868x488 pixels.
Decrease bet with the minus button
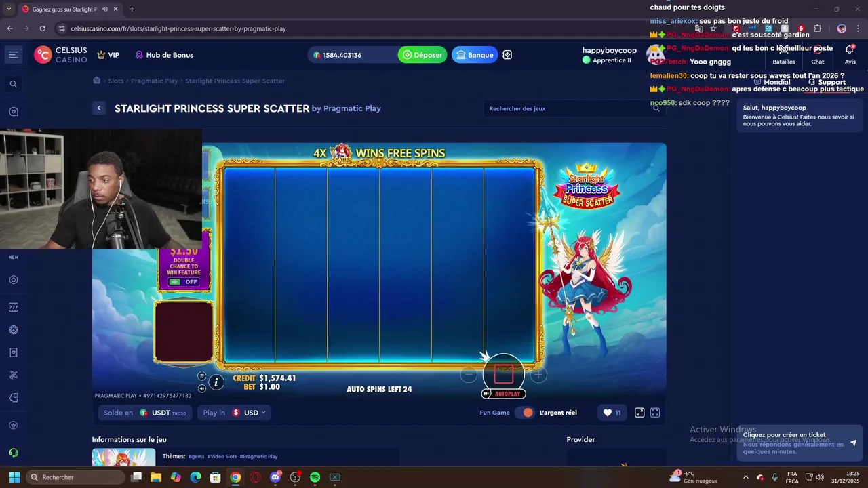(469, 374)
